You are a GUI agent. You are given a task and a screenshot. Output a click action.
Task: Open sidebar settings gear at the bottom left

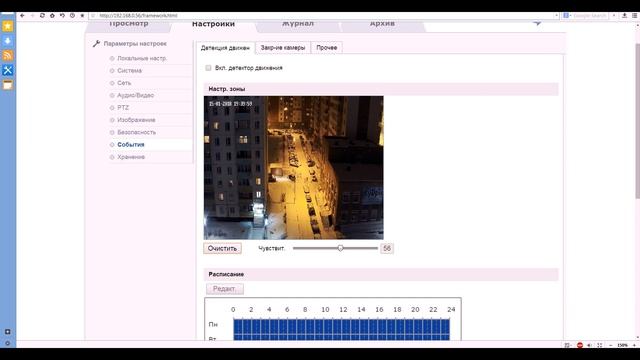pos(8,343)
